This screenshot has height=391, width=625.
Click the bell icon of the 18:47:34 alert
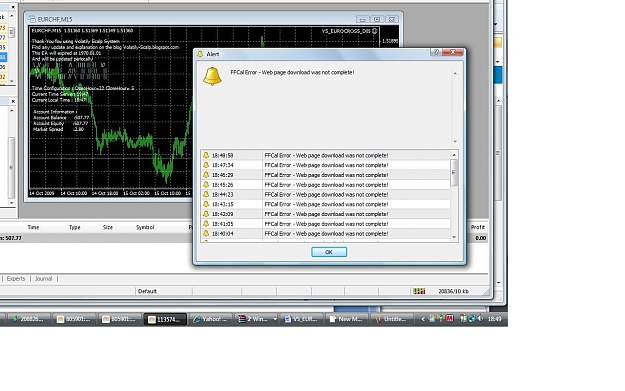(206, 165)
